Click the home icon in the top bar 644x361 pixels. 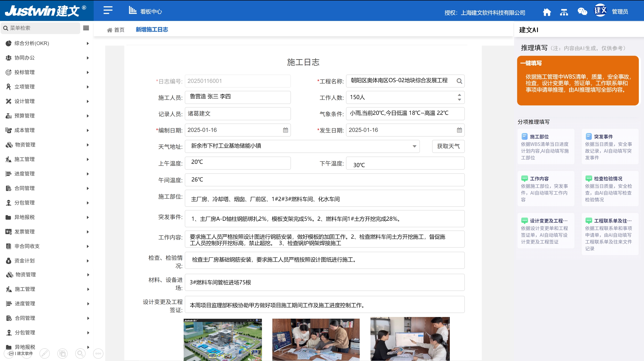coord(547,12)
